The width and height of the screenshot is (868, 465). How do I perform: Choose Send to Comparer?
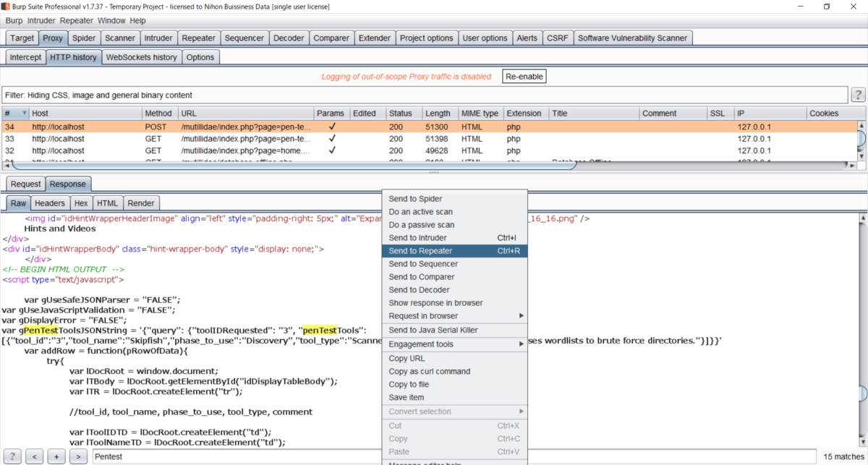pyautogui.click(x=455, y=277)
